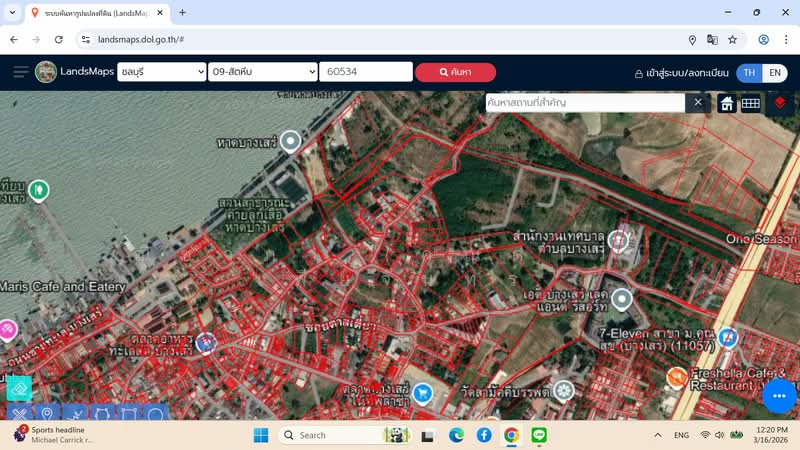Viewport: 800px width, 450px height.
Task: Open Chrome translate page icon
Action: pyautogui.click(x=712, y=39)
